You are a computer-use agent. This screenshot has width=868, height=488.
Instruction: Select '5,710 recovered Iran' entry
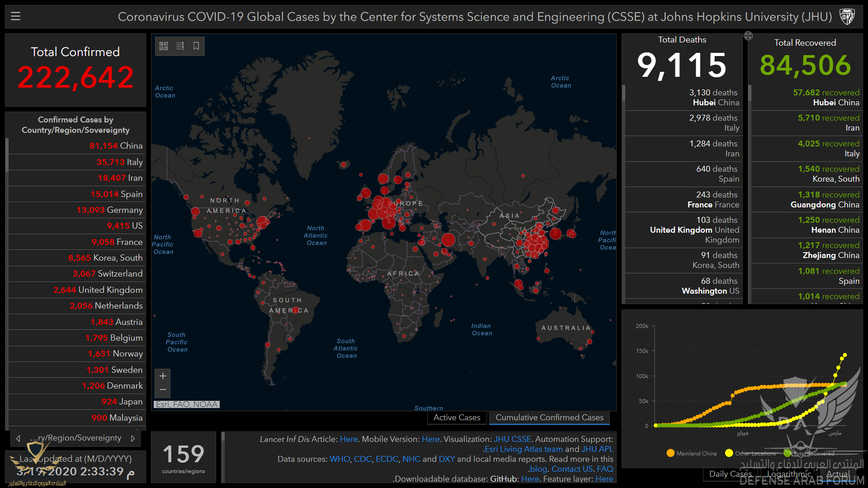pos(806,123)
